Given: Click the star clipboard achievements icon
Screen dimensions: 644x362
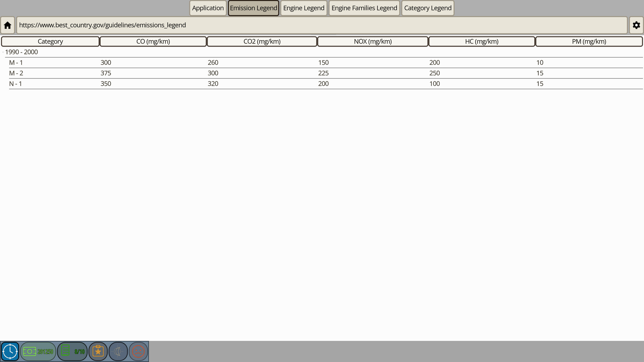Looking at the screenshot, I should click(98, 351).
